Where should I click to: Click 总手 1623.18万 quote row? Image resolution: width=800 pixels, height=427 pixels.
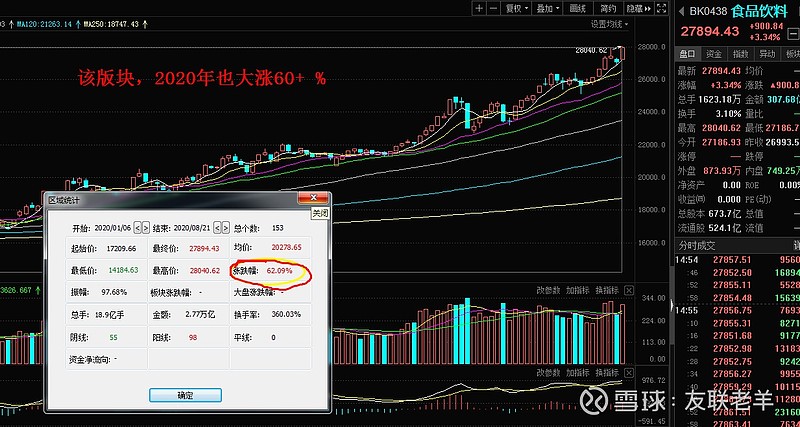(709, 99)
